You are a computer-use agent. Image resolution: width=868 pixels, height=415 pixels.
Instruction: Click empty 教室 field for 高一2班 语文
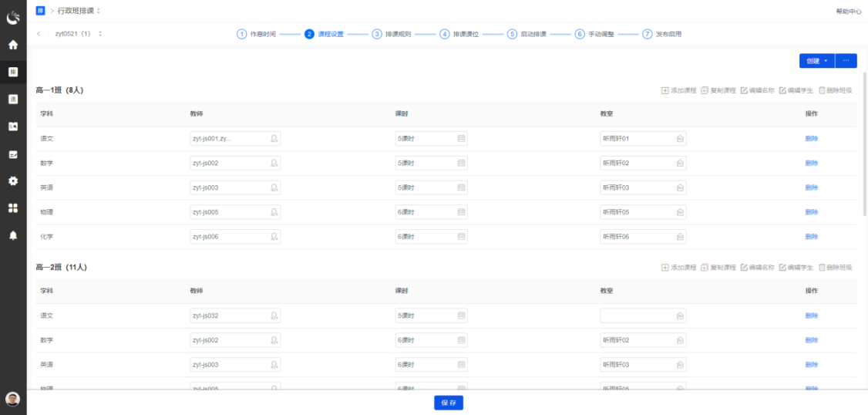[637, 315]
